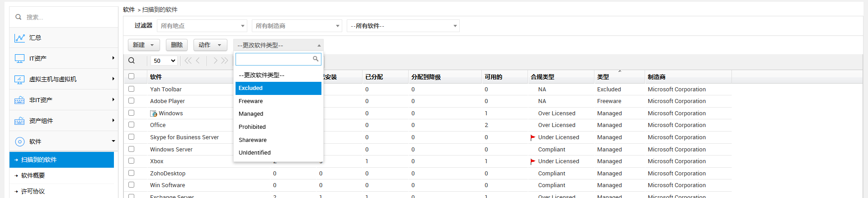This screenshot has width=868, height=198.
Task: Click the IT资产 monitor icon
Action: (19, 59)
